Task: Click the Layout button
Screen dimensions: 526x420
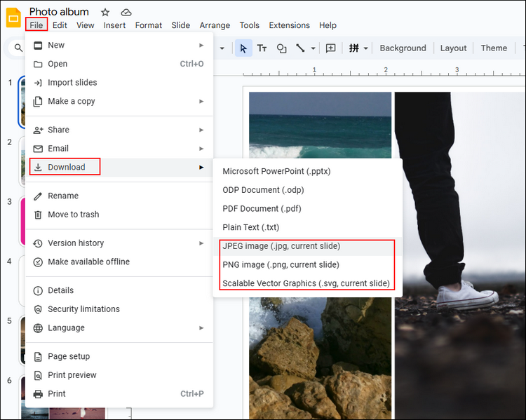Action: 453,48
